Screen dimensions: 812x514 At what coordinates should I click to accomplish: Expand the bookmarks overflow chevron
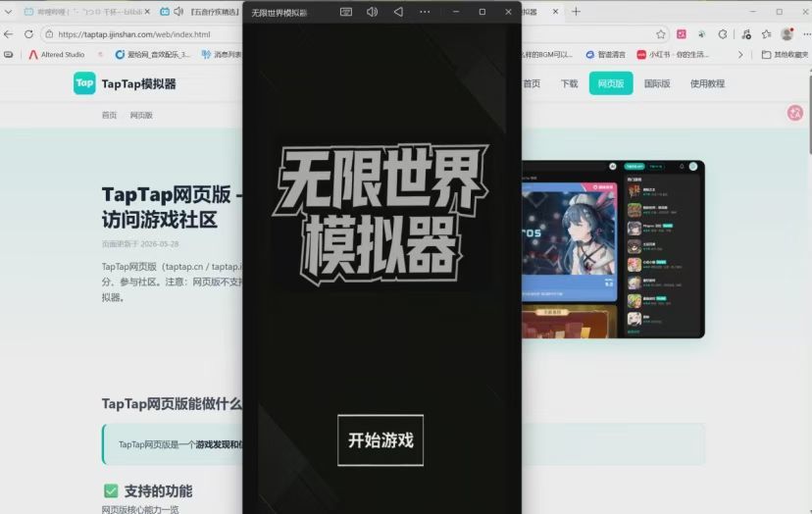pos(740,54)
